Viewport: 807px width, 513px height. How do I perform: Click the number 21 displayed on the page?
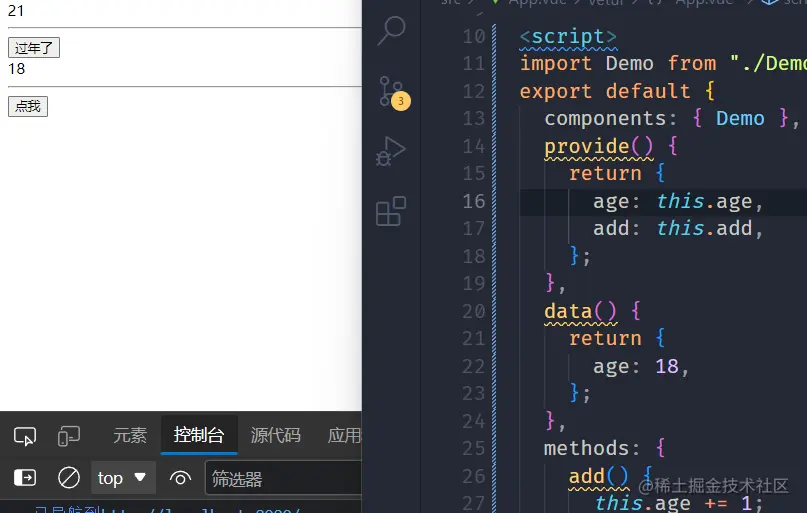tap(16, 10)
